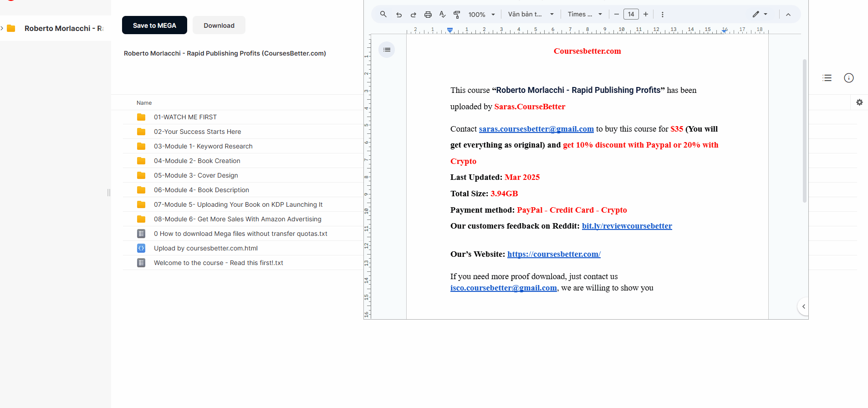This screenshot has width=868, height=408.
Task: Open the gear settings for file list
Action: tap(859, 102)
